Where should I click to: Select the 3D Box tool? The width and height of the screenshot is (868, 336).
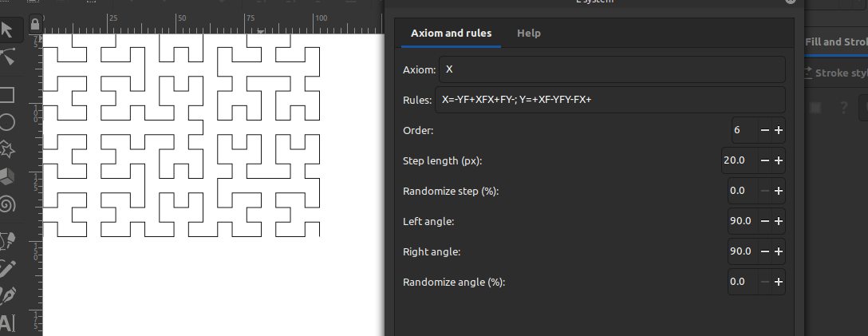6,177
